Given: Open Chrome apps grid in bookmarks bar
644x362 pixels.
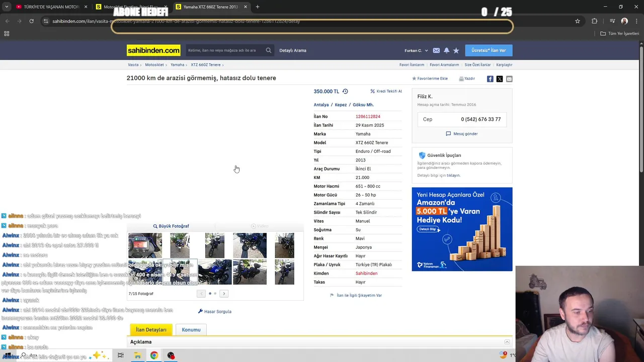Looking at the screenshot, I should (x=7, y=33).
